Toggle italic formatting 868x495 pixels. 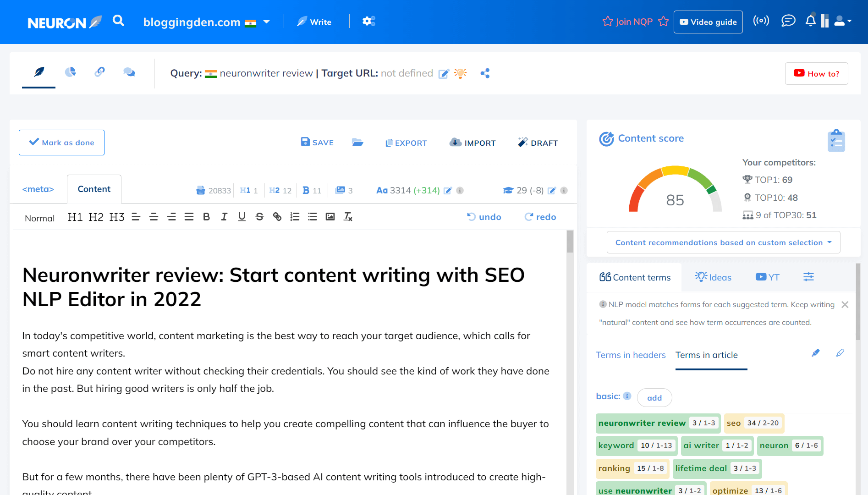point(224,217)
